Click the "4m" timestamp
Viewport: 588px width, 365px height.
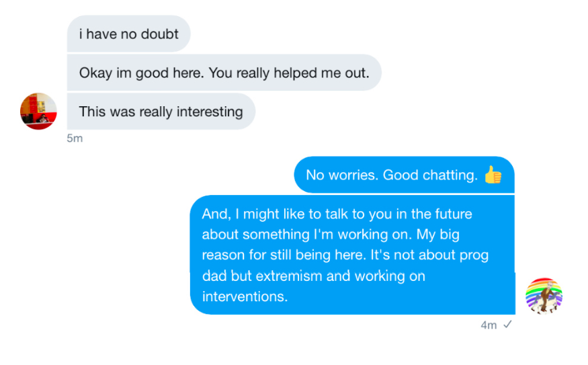[x=489, y=325]
